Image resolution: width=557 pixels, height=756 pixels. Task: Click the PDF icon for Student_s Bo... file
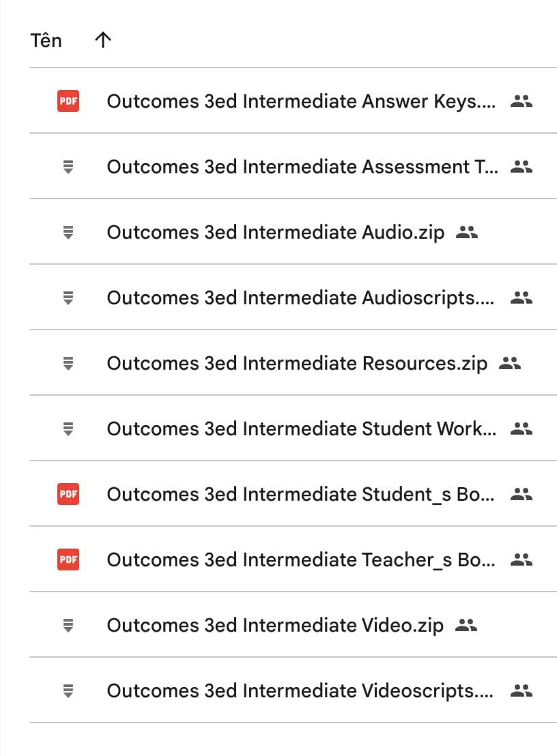coord(68,494)
